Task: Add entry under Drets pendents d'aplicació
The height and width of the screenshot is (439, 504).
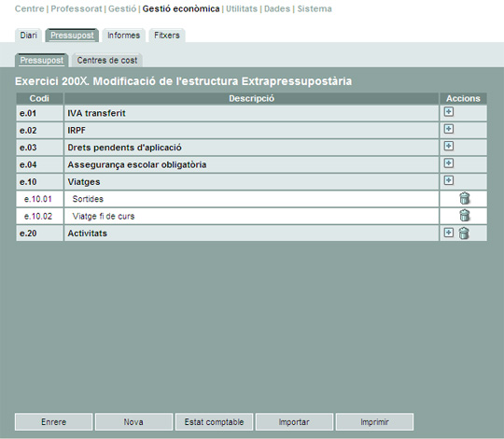Action: [449, 146]
